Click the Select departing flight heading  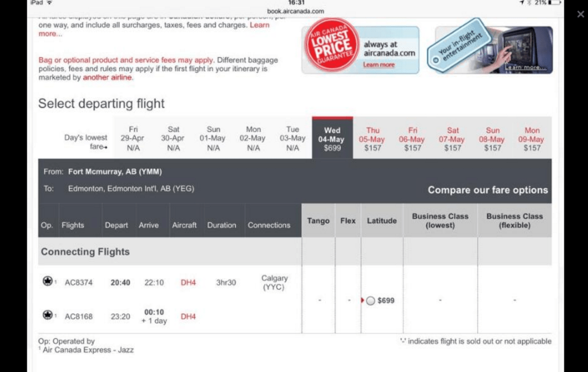(101, 104)
